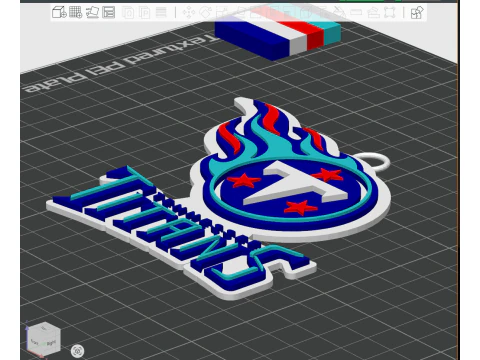Click the Variable layer height icon
Image resolution: width=480 pixels, height=360 pixels.
(161, 13)
